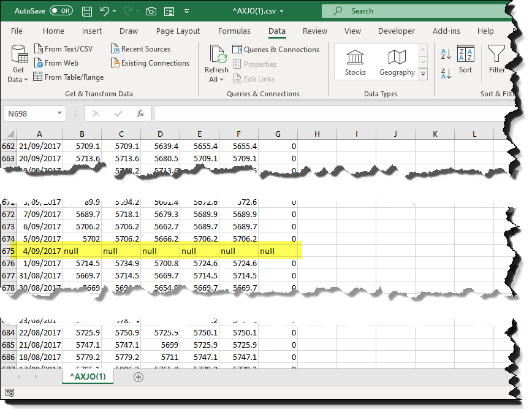Viewport: 532px width, 409px height.
Task: Add a new sheet with plus button
Action: (x=139, y=377)
